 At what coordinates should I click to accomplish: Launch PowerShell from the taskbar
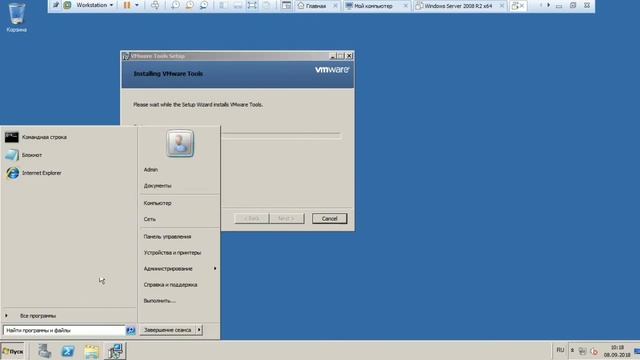coord(68,351)
